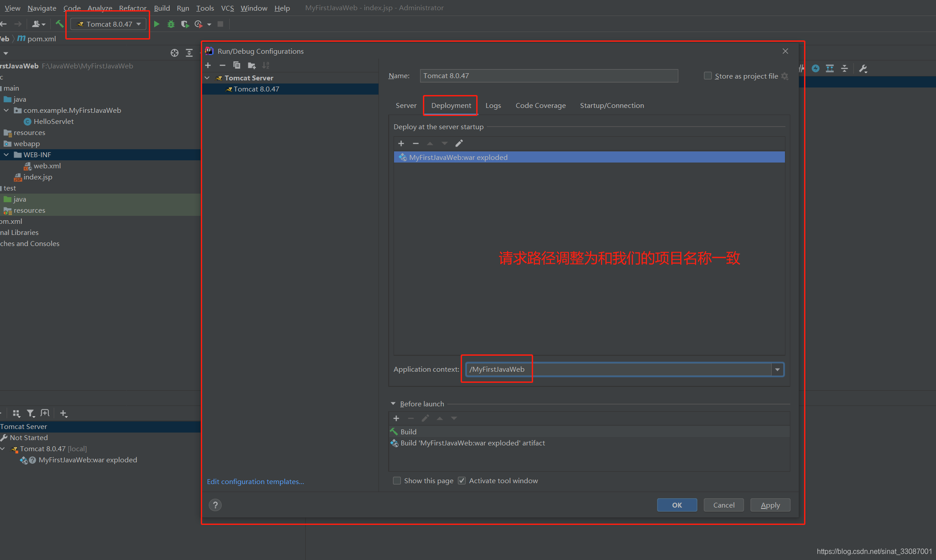
Task: Add a deployment artifact with plus icon
Action: [401, 143]
